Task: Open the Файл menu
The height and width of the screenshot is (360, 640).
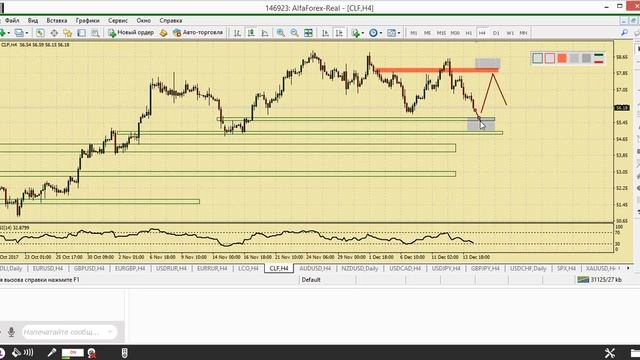Action: coord(12,20)
